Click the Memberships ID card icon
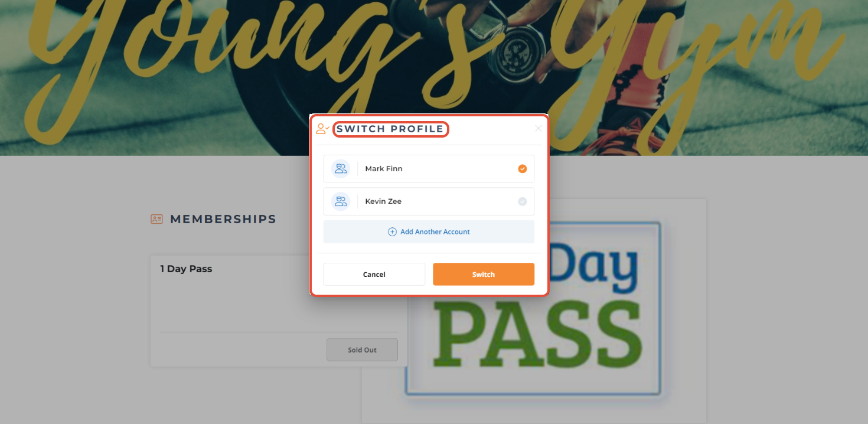 point(156,219)
